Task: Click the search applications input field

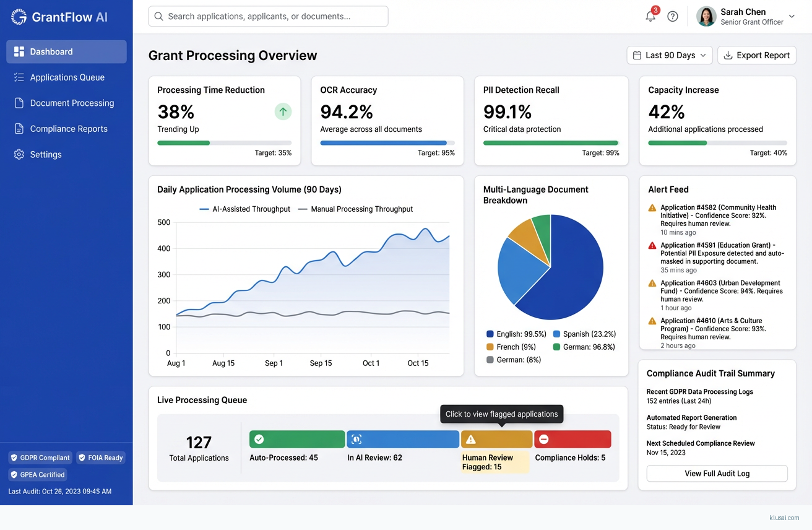Action: tap(268, 17)
